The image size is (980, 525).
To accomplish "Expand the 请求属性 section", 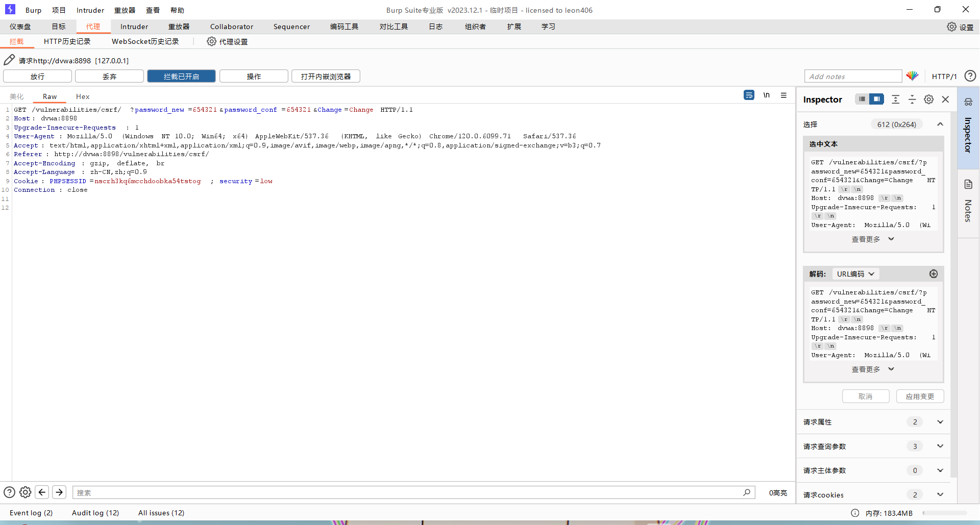I will click(873, 422).
